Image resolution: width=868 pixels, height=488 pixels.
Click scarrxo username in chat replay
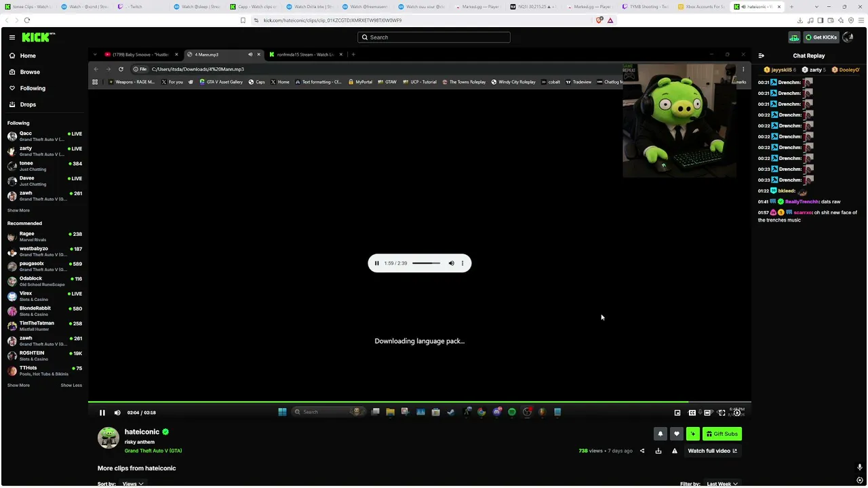803,212
